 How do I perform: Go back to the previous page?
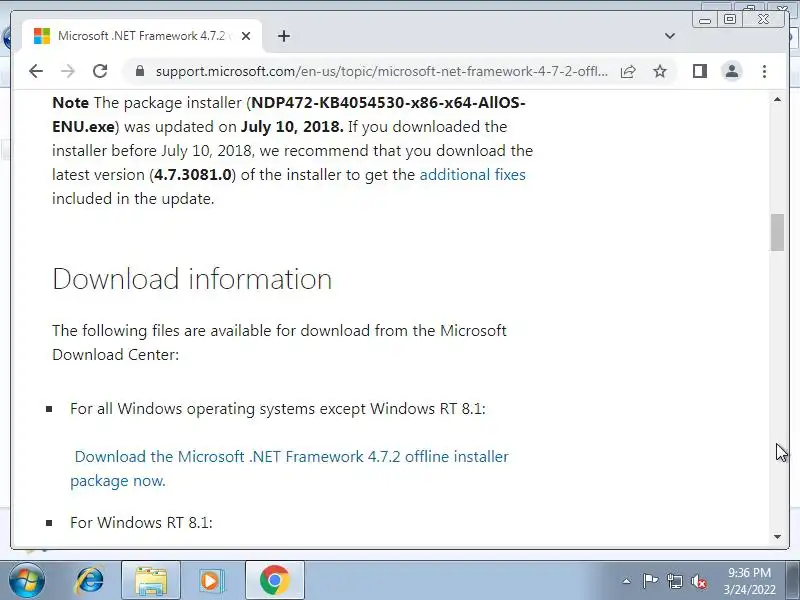coord(36,71)
